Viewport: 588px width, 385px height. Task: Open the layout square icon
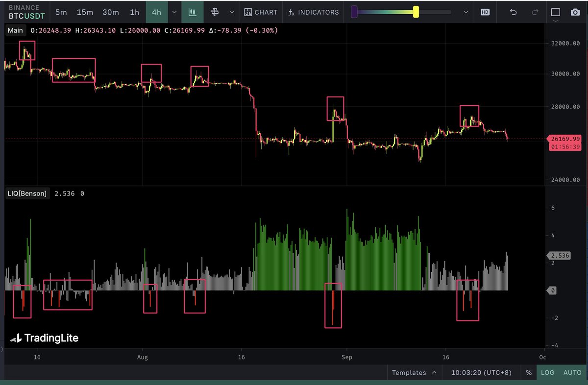(556, 12)
